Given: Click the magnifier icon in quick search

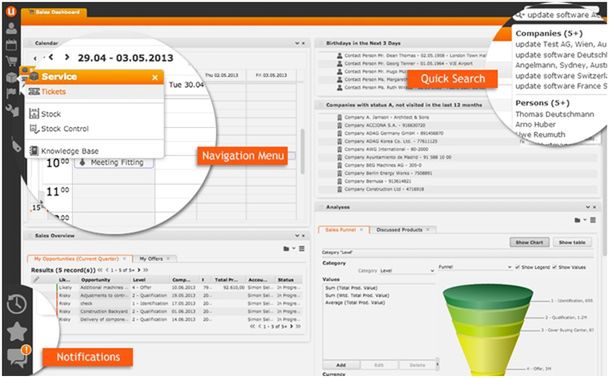Looking at the screenshot, I should [x=520, y=15].
